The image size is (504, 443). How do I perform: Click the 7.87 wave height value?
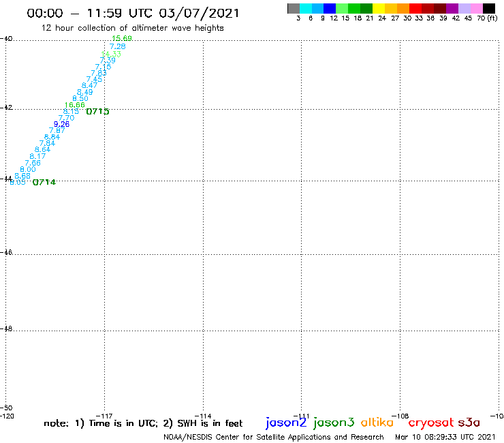(x=57, y=130)
